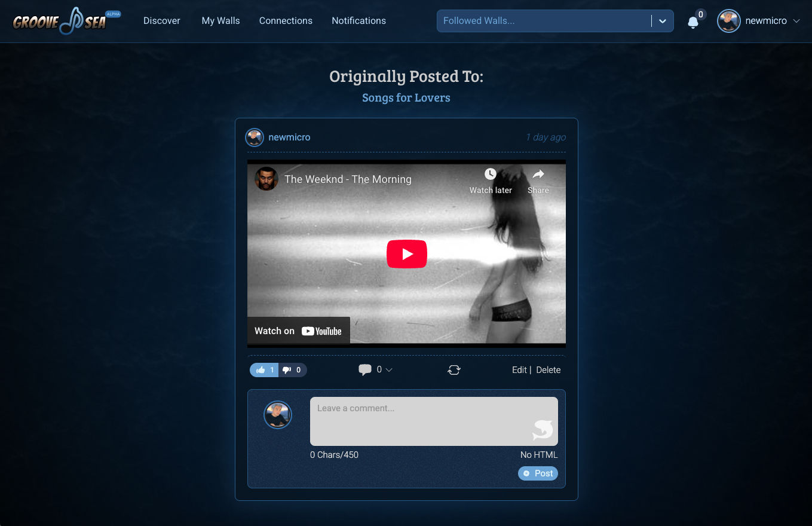The height and width of the screenshot is (526, 812).
Task: Toggle the thumbs down dislike button
Action: tap(292, 370)
